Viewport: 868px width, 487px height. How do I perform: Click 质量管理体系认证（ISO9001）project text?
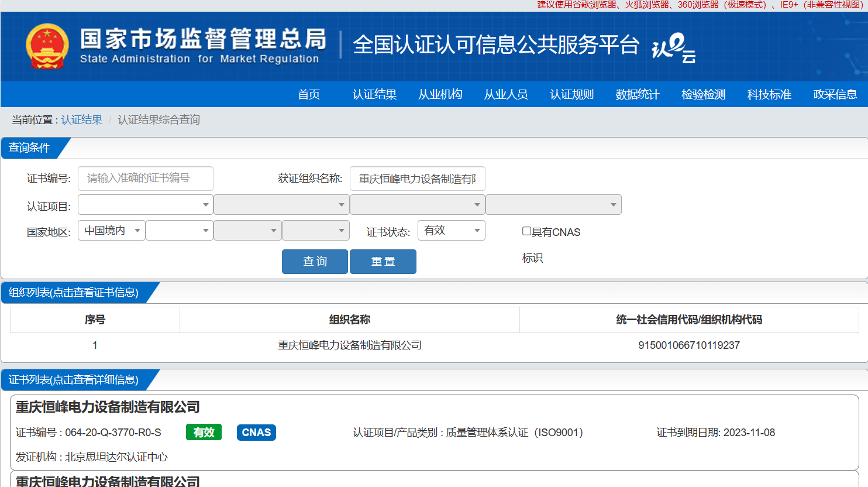pyautogui.click(x=515, y=433)
